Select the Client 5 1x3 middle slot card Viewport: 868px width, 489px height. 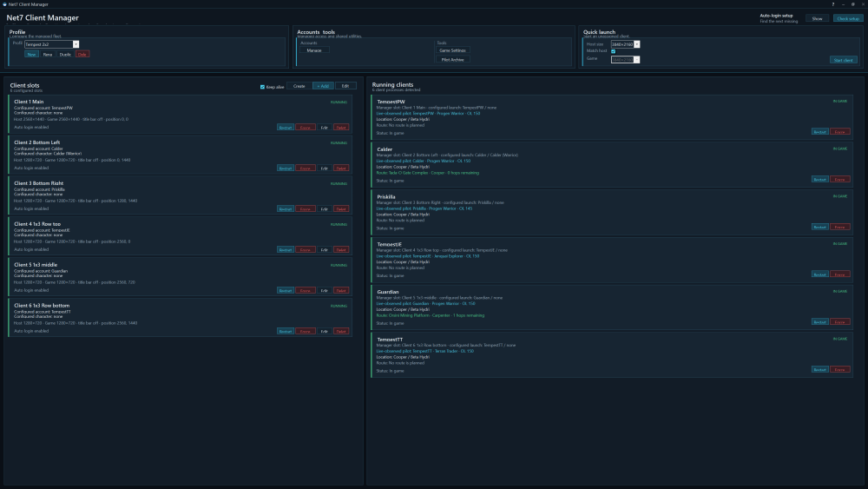tap(180, 277)
